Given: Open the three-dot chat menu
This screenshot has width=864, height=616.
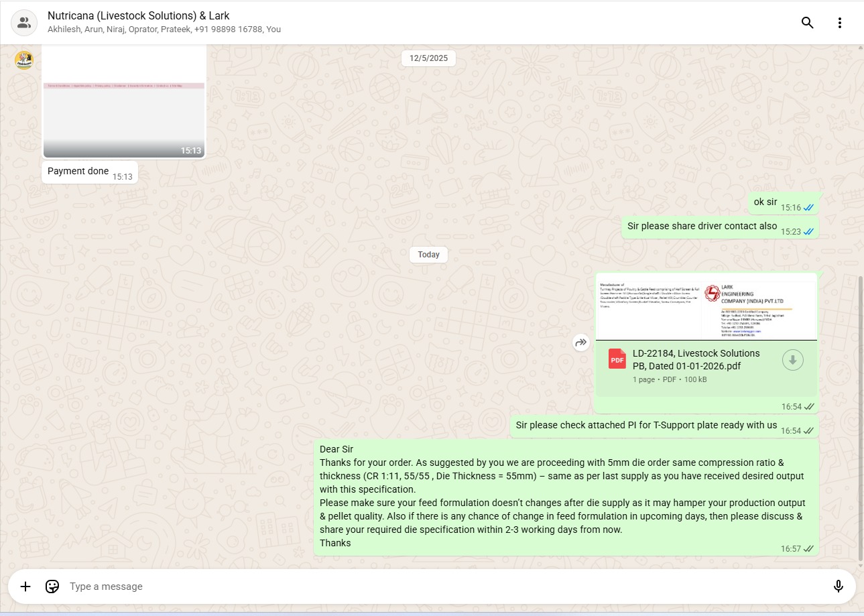Looking at the screenshot, I should pos(839,23).
